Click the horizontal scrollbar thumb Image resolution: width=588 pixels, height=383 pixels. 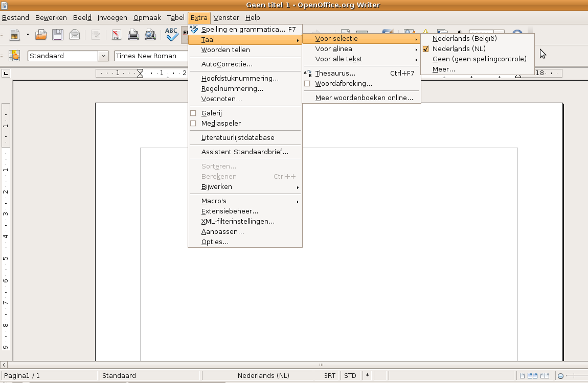pos(321,365)
